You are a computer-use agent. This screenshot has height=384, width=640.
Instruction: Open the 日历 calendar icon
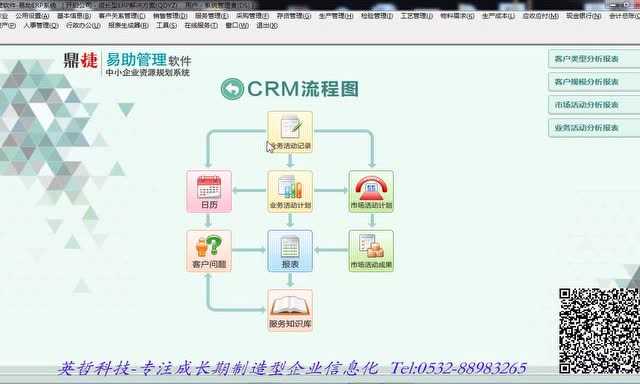(209, 191)
